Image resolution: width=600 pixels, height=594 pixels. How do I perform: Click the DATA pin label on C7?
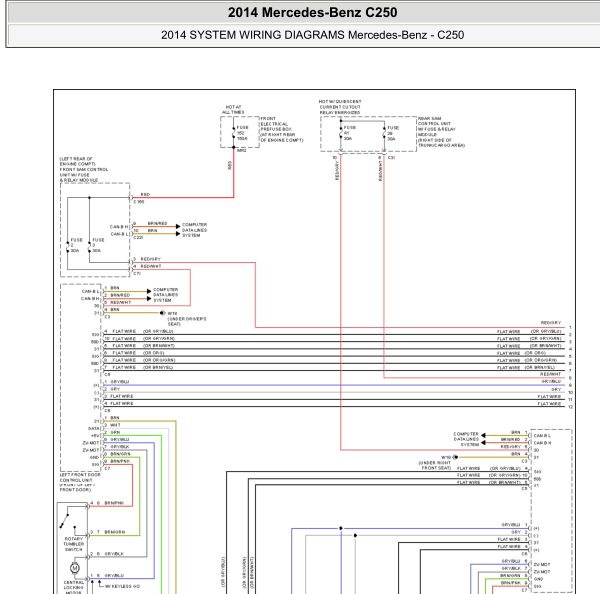pyautogui.click(x=93, y=429)
